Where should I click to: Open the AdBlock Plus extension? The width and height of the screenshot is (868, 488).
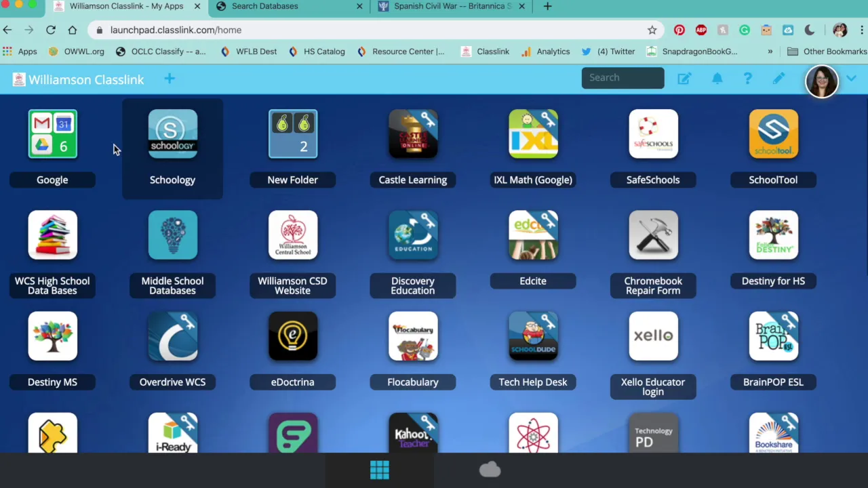[x=701, y=30]
